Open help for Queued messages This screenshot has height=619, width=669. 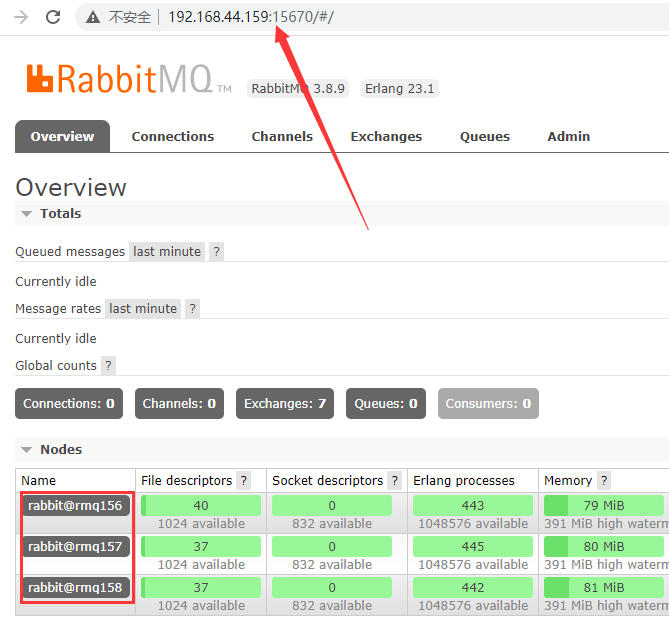click(x=216, y=252)
